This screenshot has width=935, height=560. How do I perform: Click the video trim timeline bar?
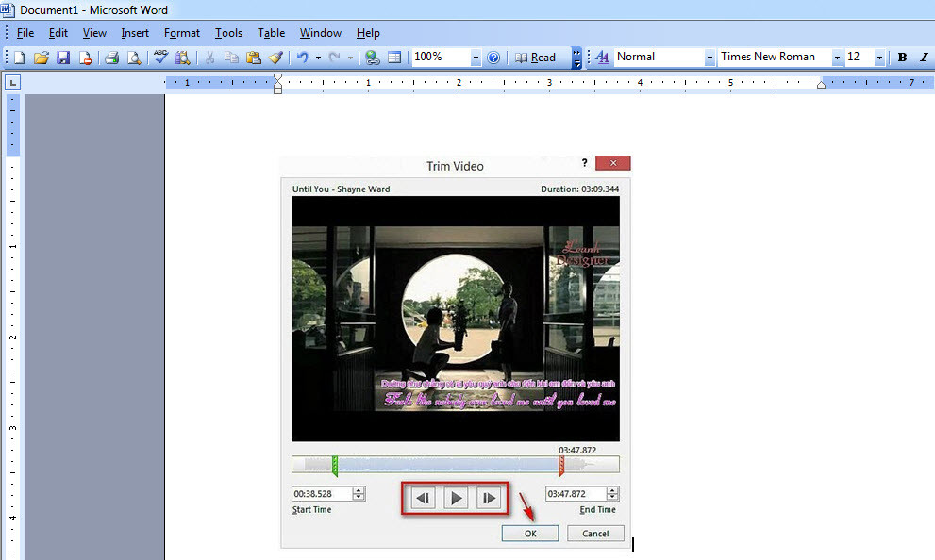456,464
